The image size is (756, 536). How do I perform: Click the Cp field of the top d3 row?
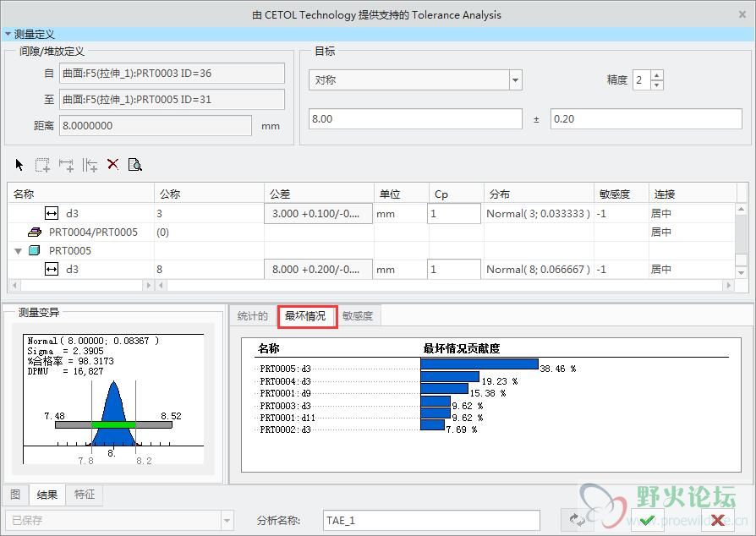[454, 213]
